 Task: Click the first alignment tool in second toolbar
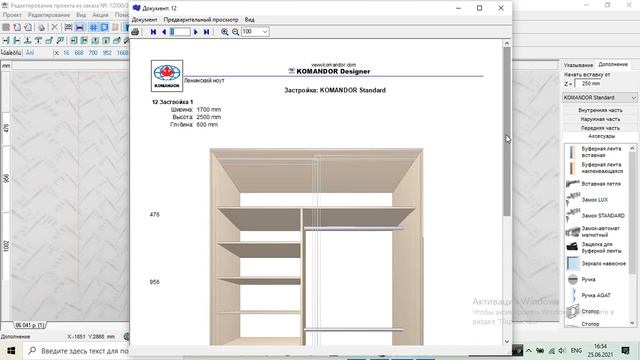(x=6, y=40)
